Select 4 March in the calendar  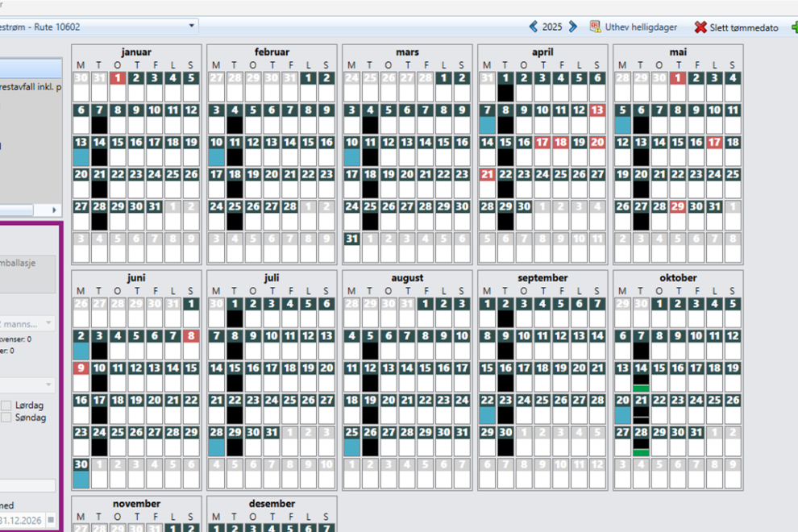coord(370,118)
